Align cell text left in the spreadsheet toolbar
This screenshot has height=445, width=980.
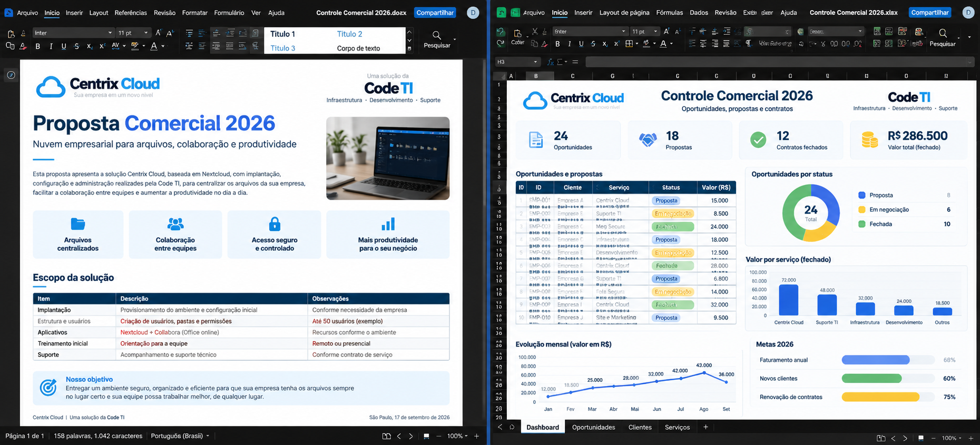coord(692,44)
